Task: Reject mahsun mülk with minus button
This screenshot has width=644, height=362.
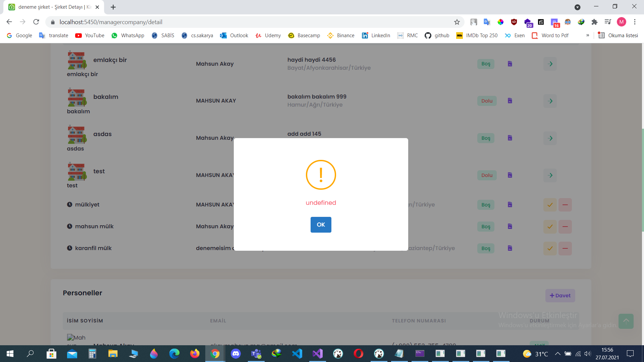Action: pyautogui.click(x=565, y=227)
